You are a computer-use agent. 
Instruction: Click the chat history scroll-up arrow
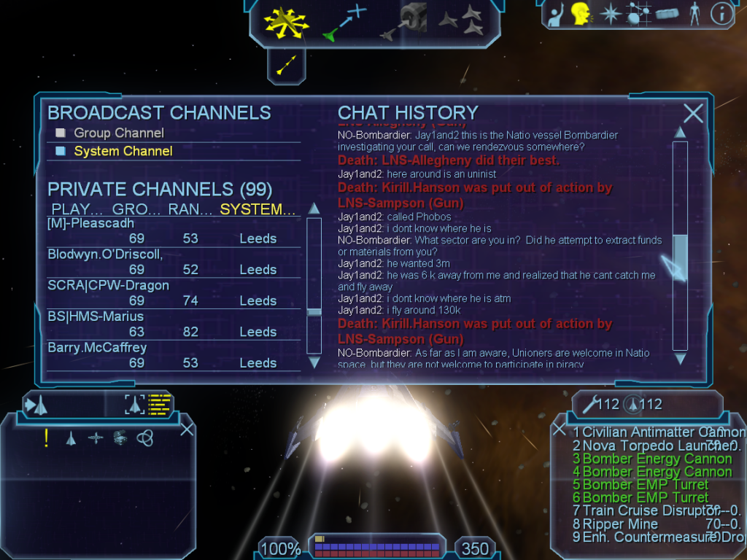(680, 133)
